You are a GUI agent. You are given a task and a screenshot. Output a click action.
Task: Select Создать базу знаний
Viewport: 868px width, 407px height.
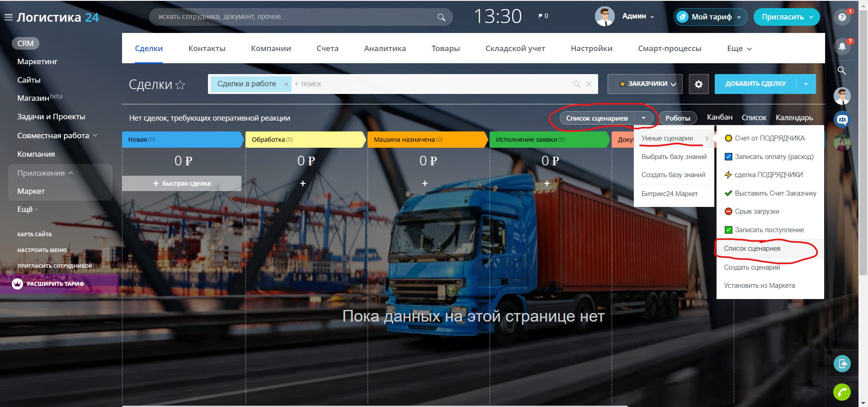coord(674,175)
